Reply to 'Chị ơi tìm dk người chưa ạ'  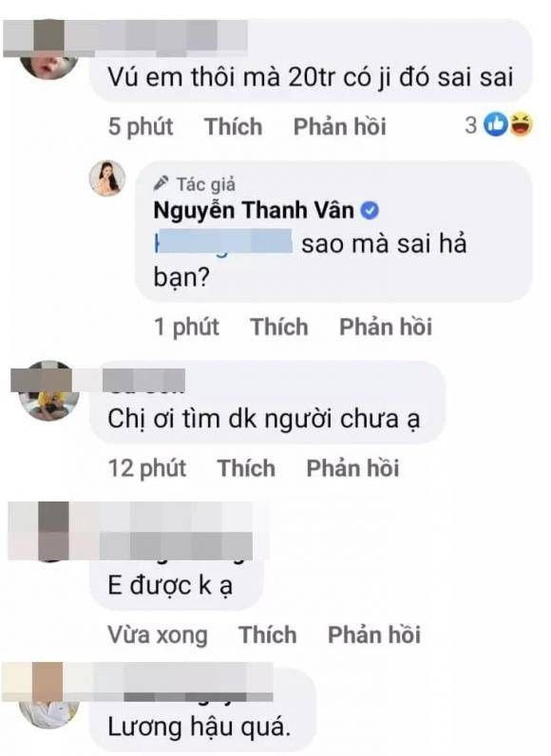[x=352, y=467]
